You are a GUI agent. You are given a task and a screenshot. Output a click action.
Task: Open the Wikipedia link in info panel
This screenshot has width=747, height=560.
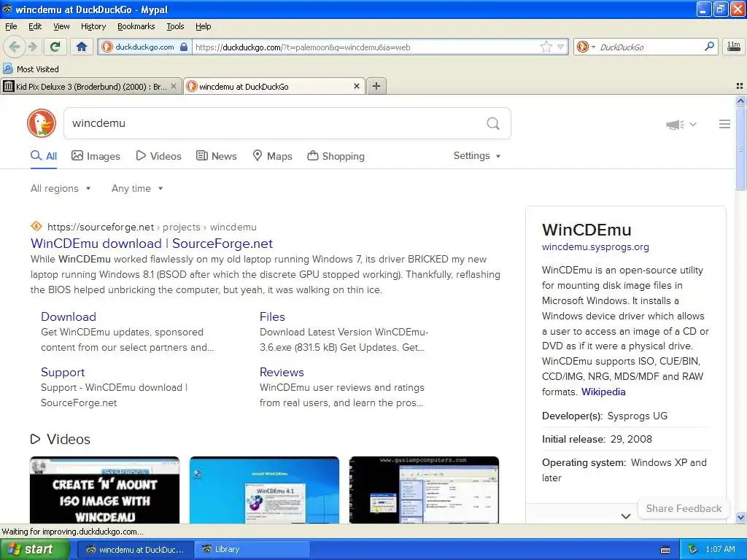pyautogui.click(x=603, y=392)
